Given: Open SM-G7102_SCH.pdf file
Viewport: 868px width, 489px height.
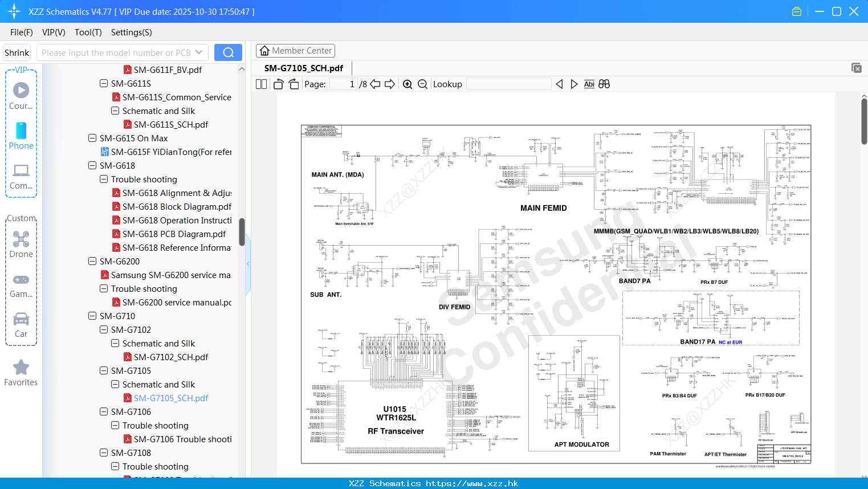Looking at the screenshot, I should pyautogui.click(x=171, y=357).
